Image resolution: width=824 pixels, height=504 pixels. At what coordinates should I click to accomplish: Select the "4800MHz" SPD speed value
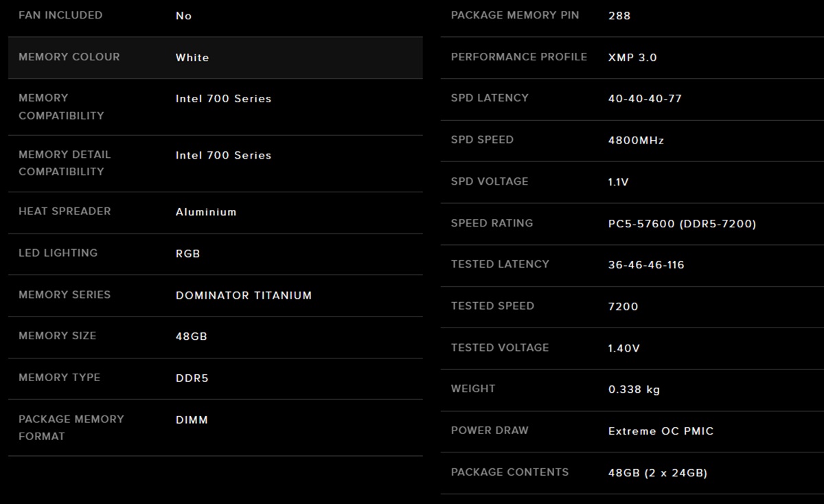click(637, 141)
